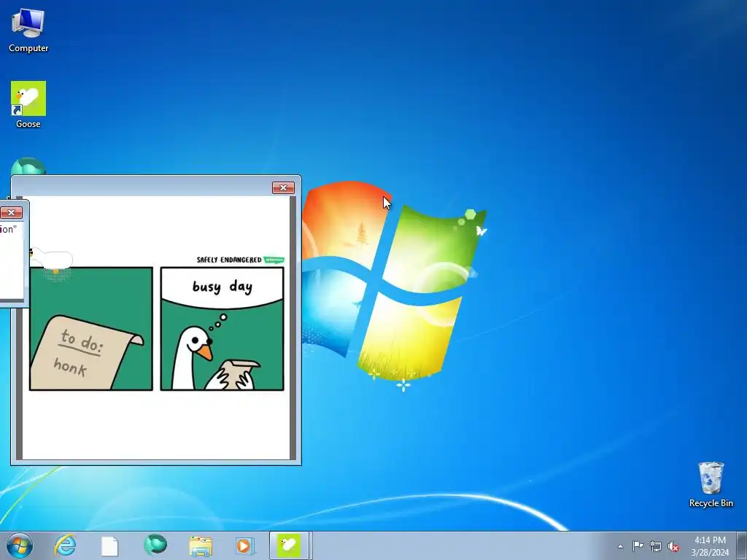This screenshot has width=747, height=560.
Task: Open the clock showing 4:14 PM
Action: tap(710, 545)
